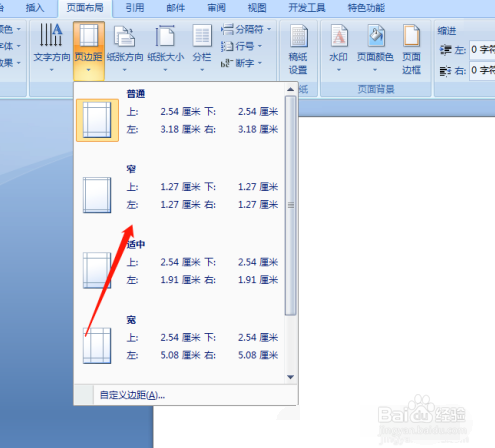
Task: Open the 分隔符 breaks dropdown
Action: [246, 29]
